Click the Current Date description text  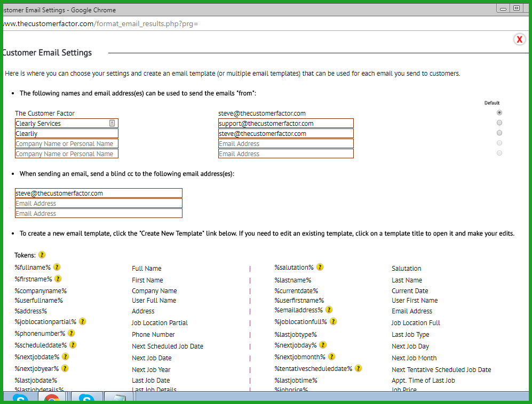[410, 291]
